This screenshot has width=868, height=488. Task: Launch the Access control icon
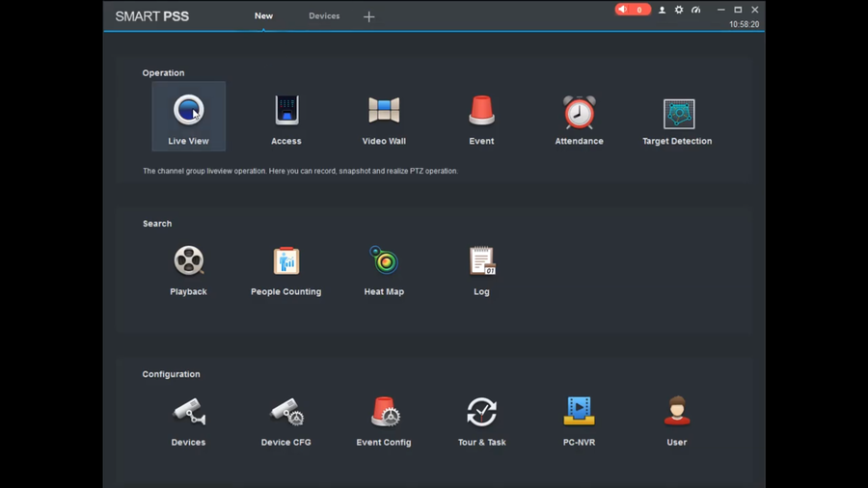pos(286,110)
